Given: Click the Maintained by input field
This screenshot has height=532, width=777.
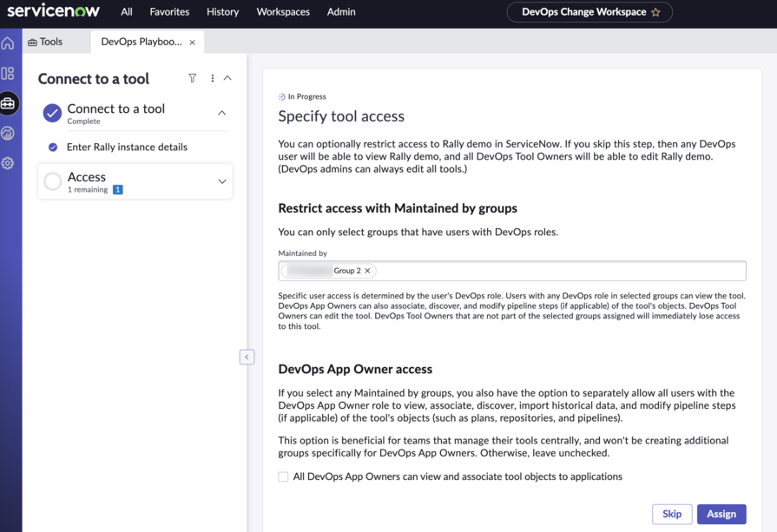Looking at the screenshot, I should tap(512, 271).
